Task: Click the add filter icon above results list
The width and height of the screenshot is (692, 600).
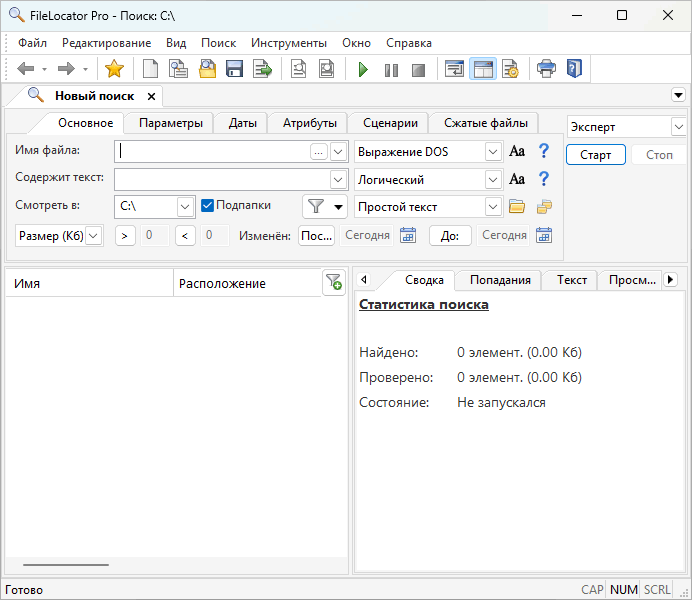Action: [x=333, y=283]
